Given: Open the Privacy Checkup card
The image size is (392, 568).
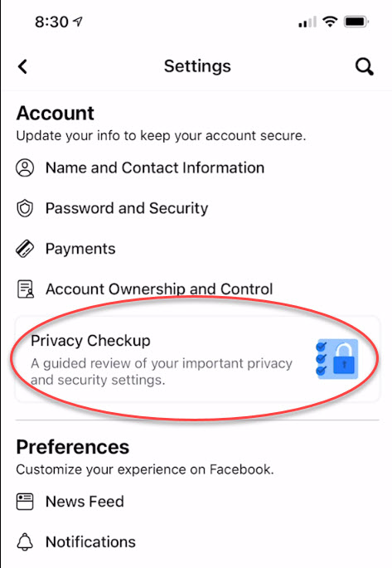Looking at the screenshot, I should (197, 359).
